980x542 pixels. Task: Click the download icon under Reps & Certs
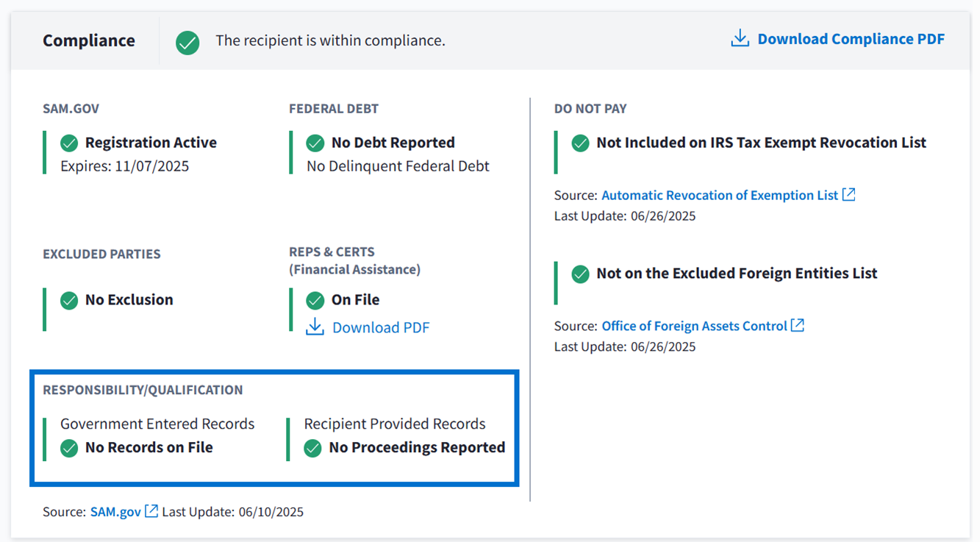click(x=315, y=327)
